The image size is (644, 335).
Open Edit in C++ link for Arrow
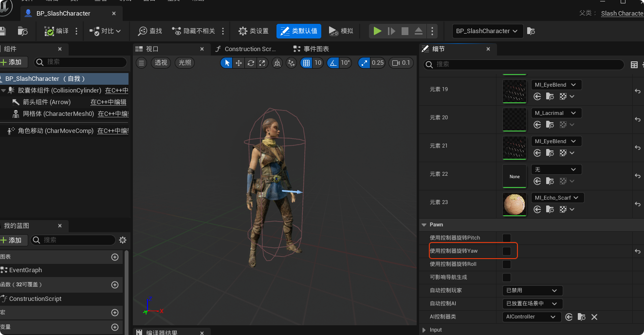click(x=109, y=102)
